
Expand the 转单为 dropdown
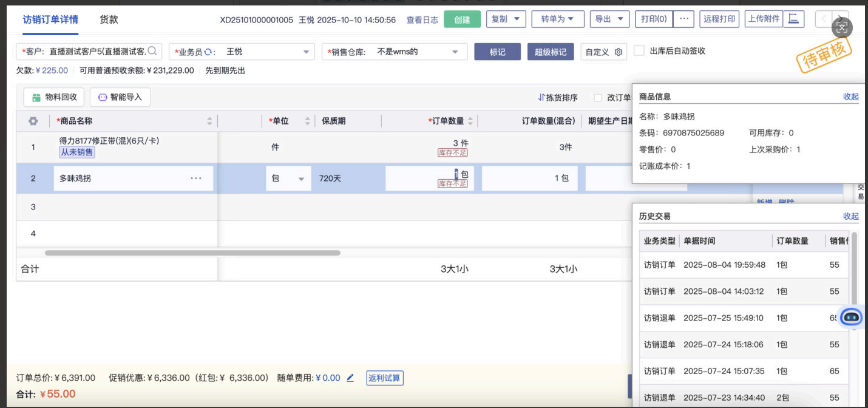[x=557, y=19]
